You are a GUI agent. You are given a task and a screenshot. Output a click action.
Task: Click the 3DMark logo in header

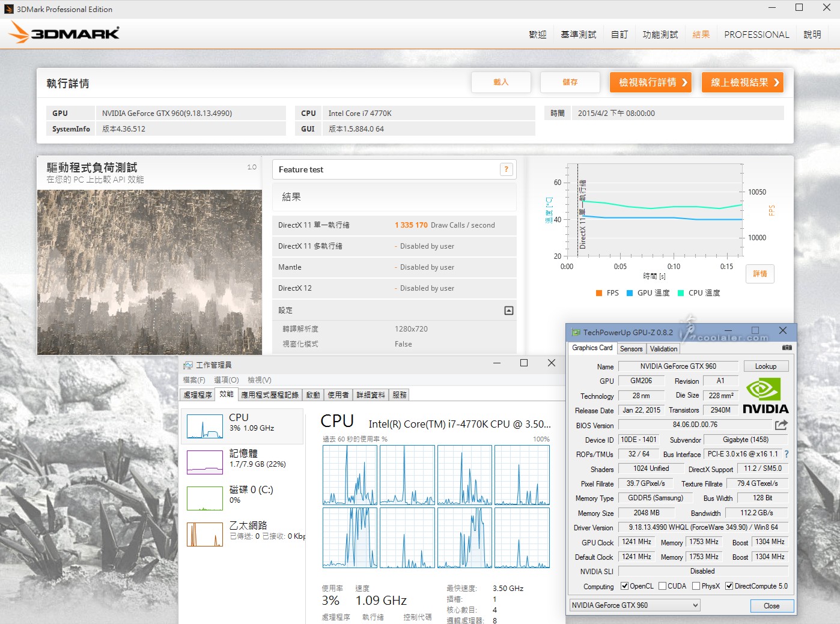[64, 33]
